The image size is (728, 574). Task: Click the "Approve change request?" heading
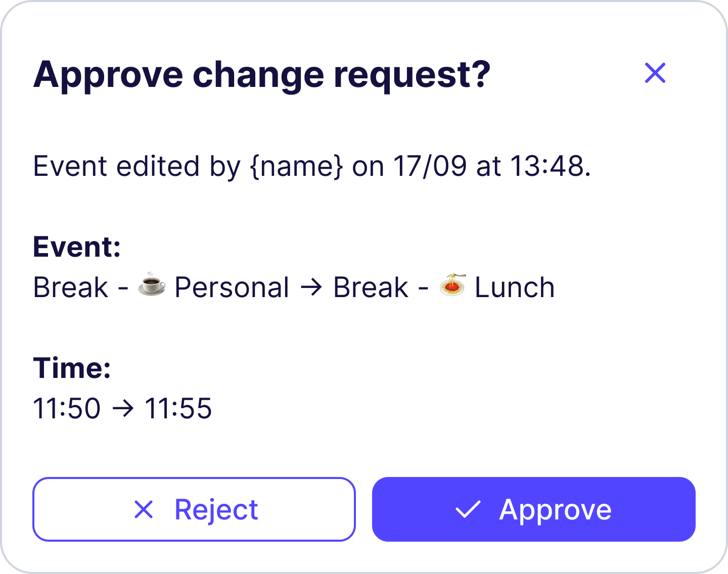pyautogui.click(x=262, y=75)
